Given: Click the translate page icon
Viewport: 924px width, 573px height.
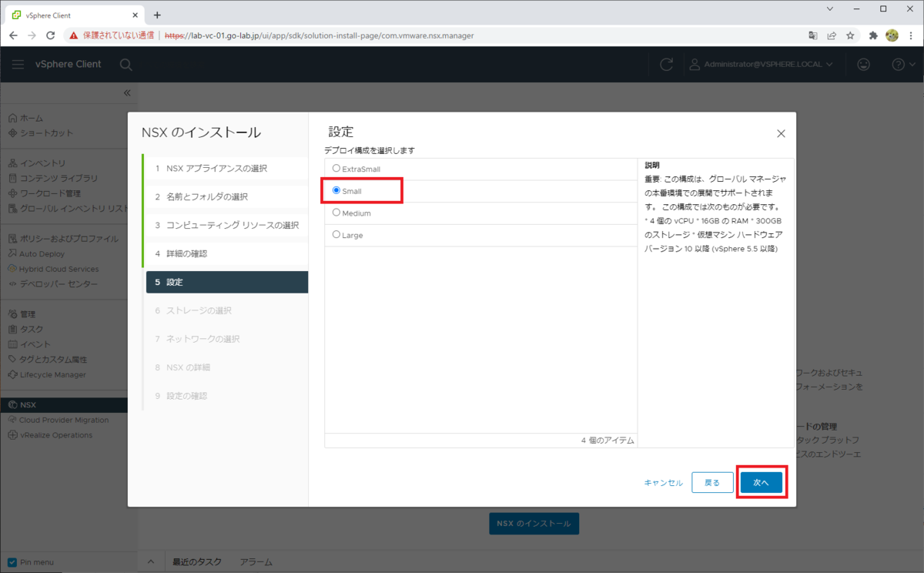Looking at the screenshot, I should click(813, 35).
